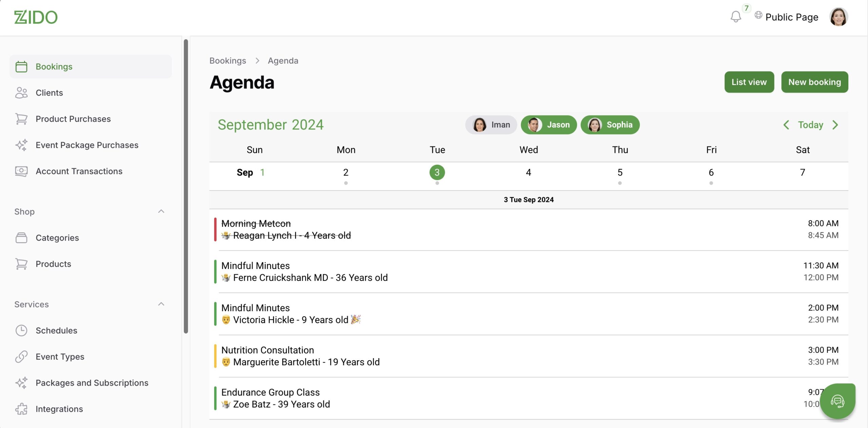Click the Bookings calendar icon in sidebar
The width and height of the screenshot is (868, 428).
tap(21, 66)
